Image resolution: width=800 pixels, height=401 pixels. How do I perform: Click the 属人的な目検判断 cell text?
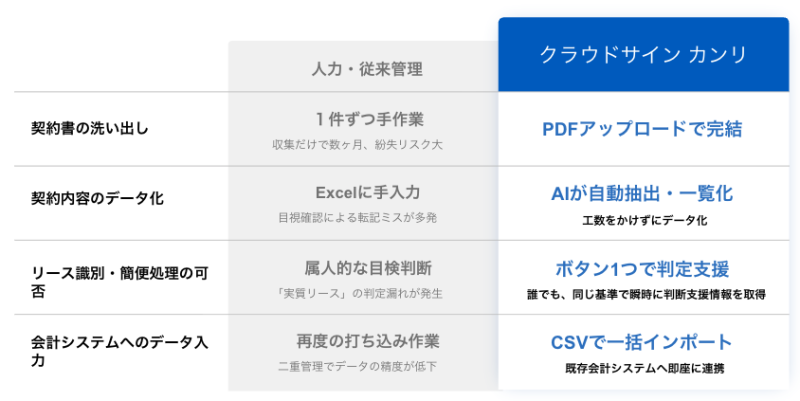[x=368, y=268]
